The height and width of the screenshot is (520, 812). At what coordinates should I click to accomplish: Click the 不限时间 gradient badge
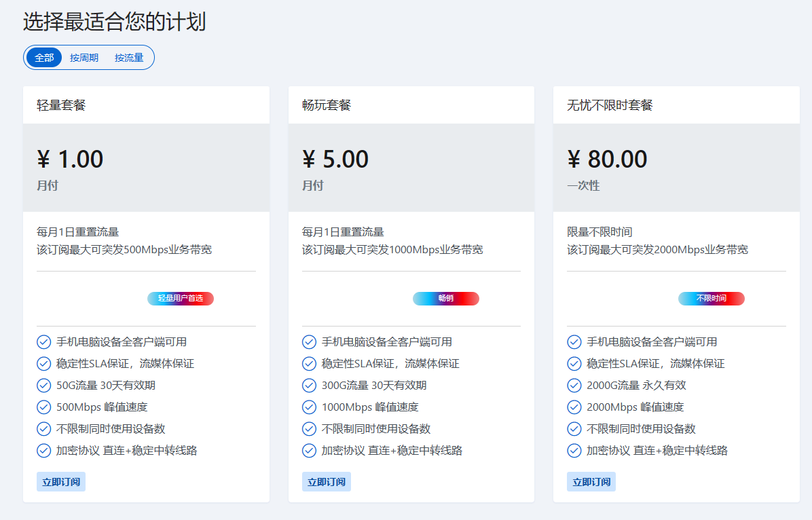pyautogui.click(x=711, y=299)
